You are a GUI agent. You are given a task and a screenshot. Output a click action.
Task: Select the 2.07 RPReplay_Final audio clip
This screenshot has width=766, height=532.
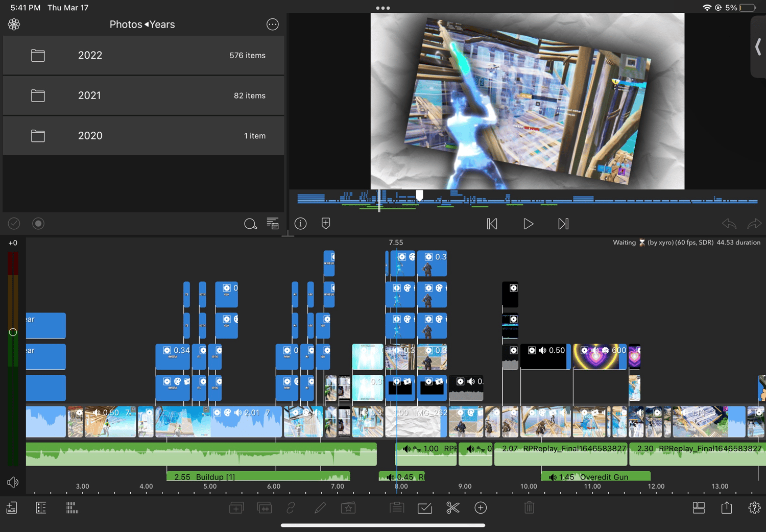561,454
